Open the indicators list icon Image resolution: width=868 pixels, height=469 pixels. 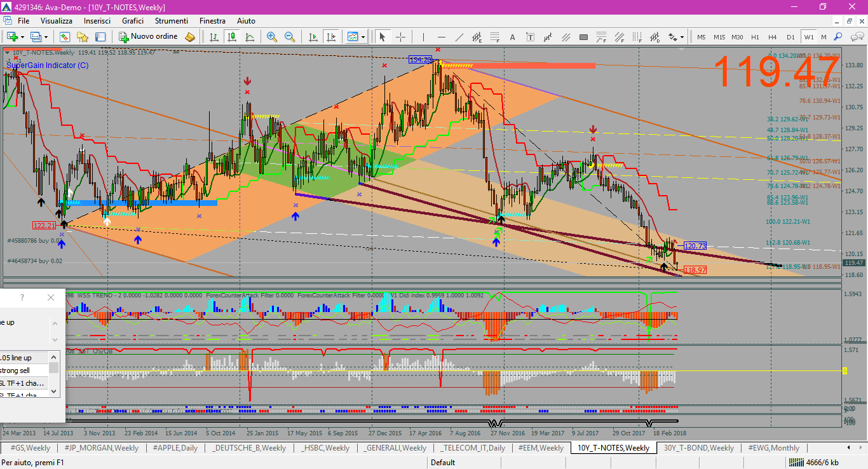click(353, 37)
